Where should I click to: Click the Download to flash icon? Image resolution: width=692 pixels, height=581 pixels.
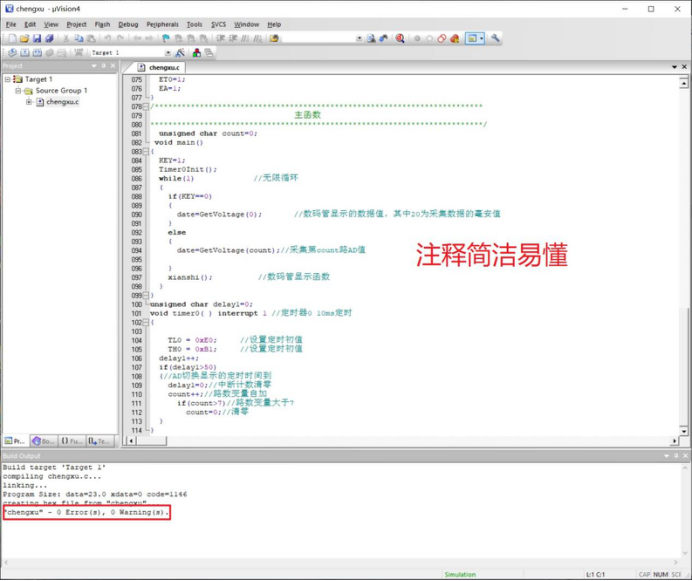click(x=79, y=53)
